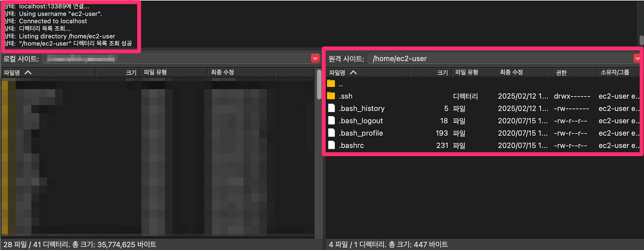
Task: Sort remote files by 최종 수정 column
Action: click(524, 73)
